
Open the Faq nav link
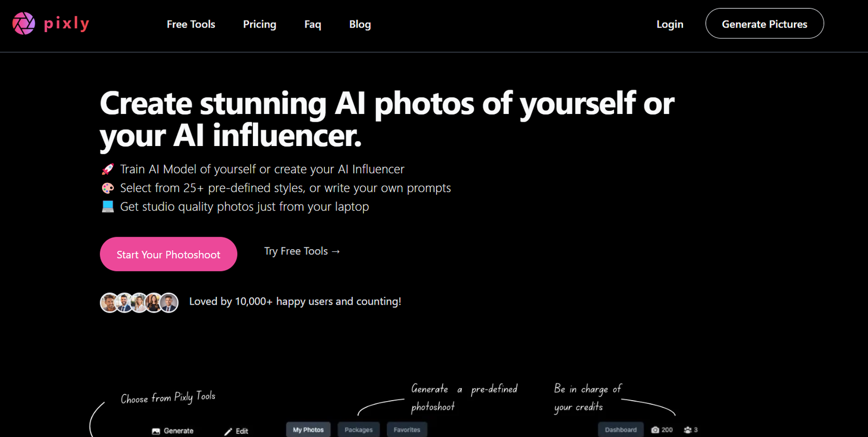[x=312, y=24]
